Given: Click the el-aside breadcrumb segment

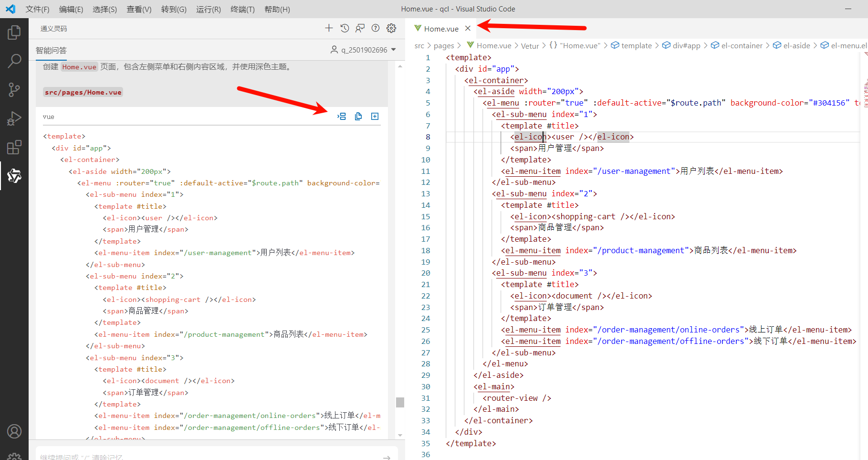Looking at the screenshot, I should click(791, 45).
